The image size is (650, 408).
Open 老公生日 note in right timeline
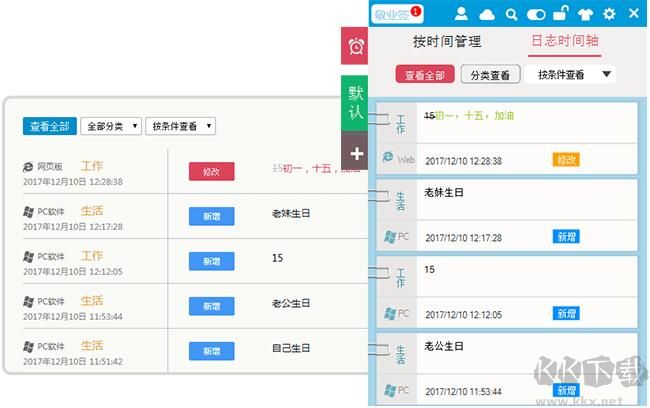[x=444, y=347]
